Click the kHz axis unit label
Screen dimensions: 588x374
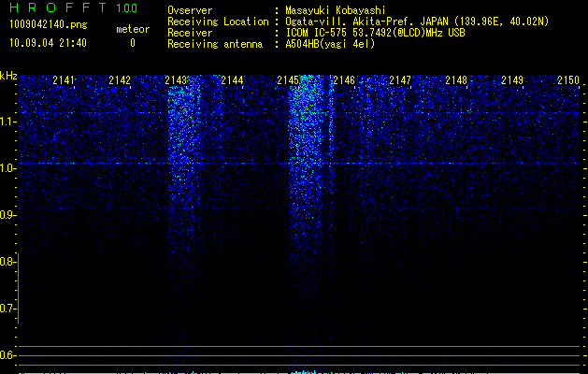click(8, 76)
